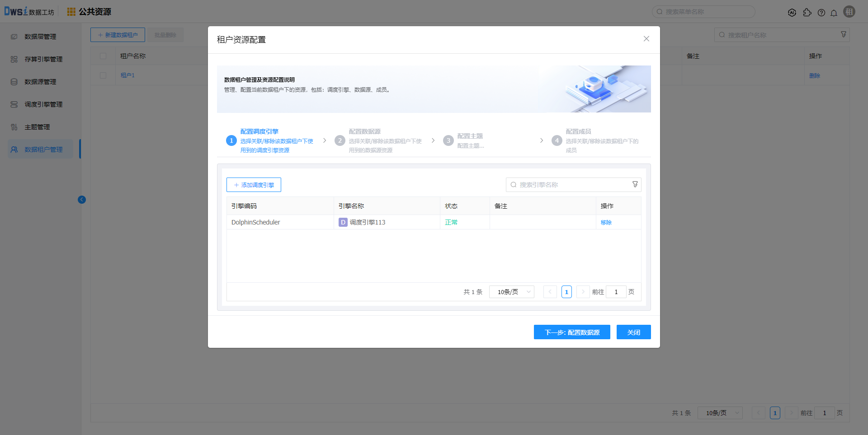Open the public resources grid icon

pyautogui.click(x=71, y=12)
